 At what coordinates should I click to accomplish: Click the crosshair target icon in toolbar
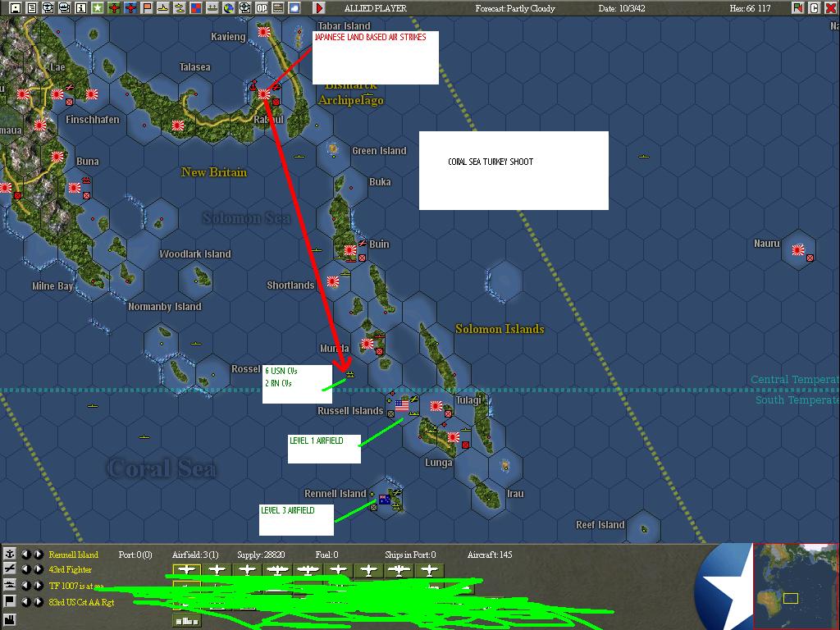(x=244, y=7)
